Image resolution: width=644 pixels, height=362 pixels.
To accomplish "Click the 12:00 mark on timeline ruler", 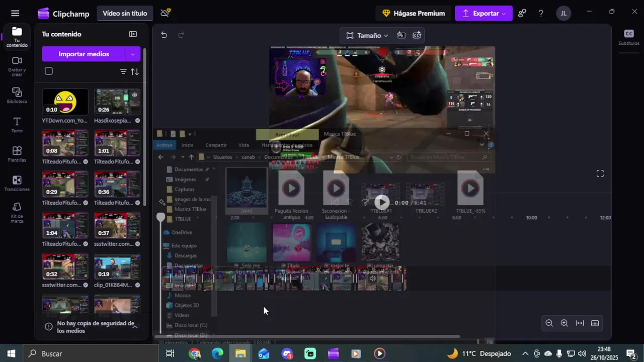I will (605, 218).
